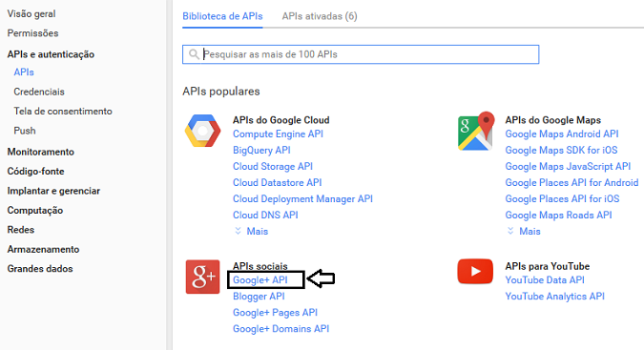Open the YouTube Analytics API link

click(x=555, y=297)
